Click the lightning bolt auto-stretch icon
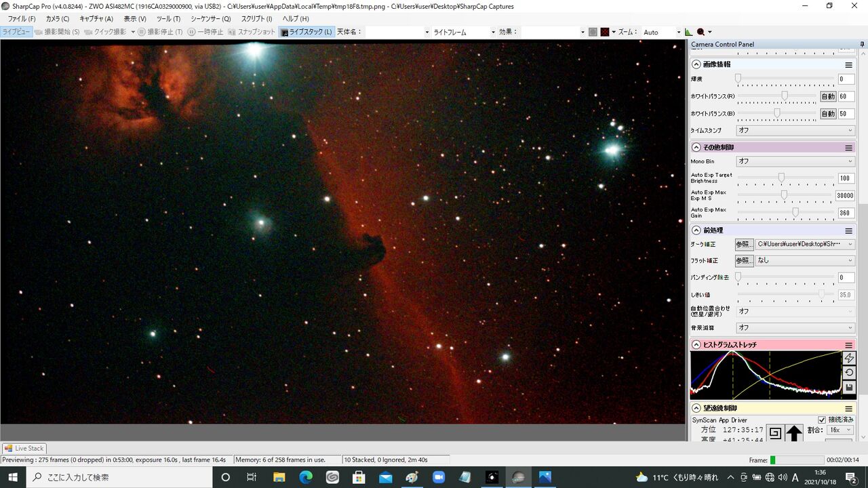Viewport: 868px width, 488px height. pyautogui.click(x=849, y=358)
